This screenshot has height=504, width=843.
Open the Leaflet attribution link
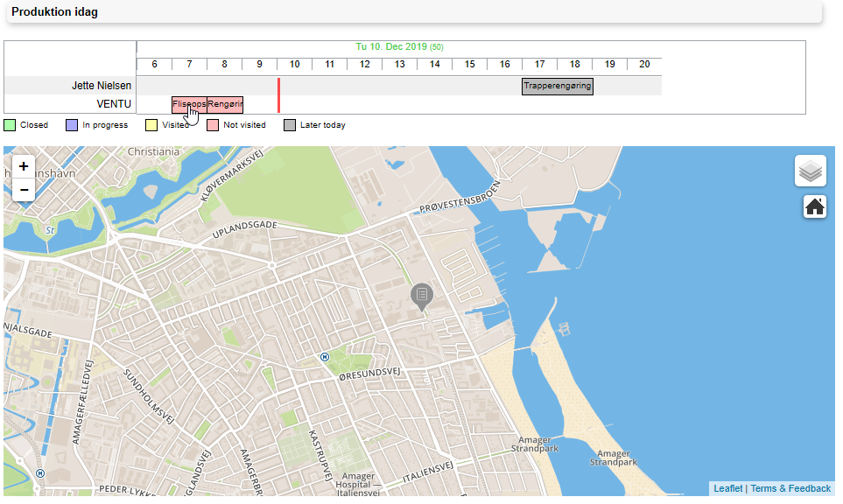pyautogui.click(x=727, y=488)
